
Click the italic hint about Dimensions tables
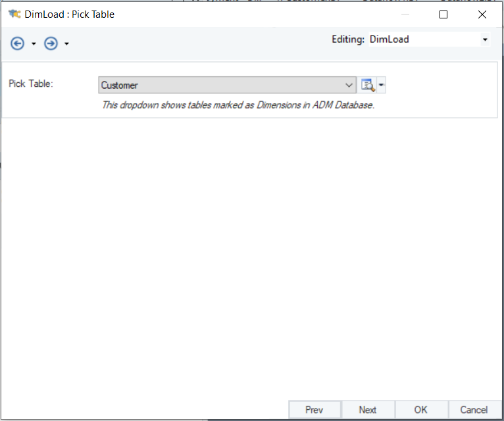click(x=238, y=105)
